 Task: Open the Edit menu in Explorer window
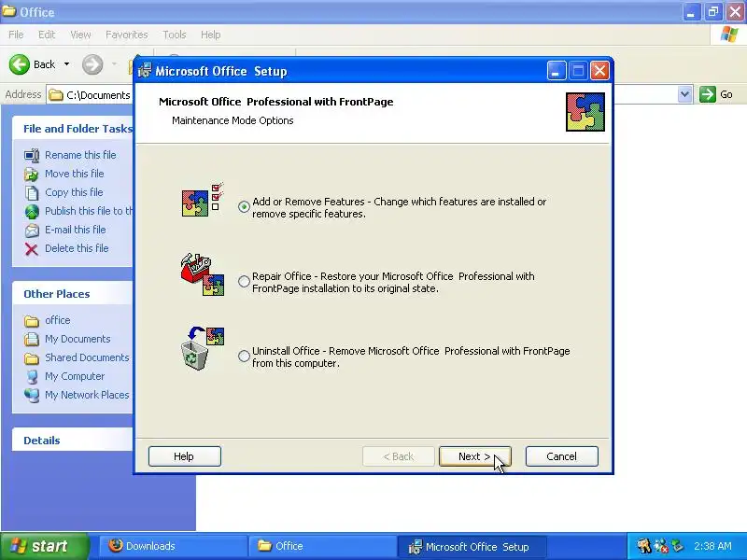tap(47, 35)
